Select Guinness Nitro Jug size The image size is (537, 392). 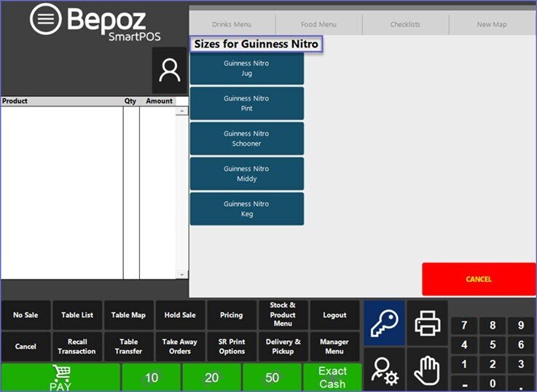coord(246,68)
